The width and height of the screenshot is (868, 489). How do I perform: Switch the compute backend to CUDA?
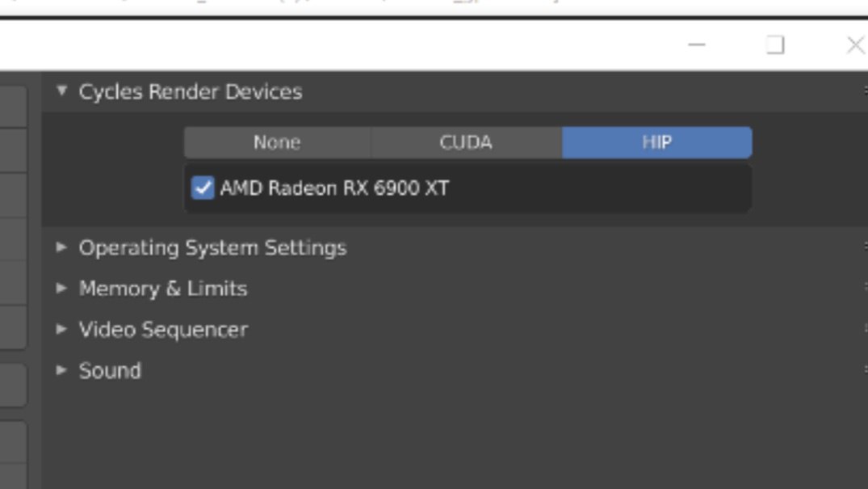[466, 143]
